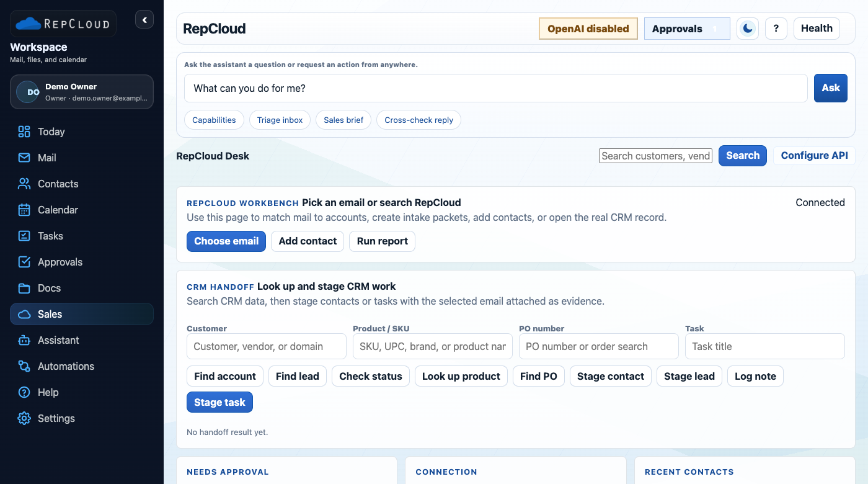Viewport: 868px width, 484px height.
Task: Focus the PO number field
Action: [x=599, y=346]
